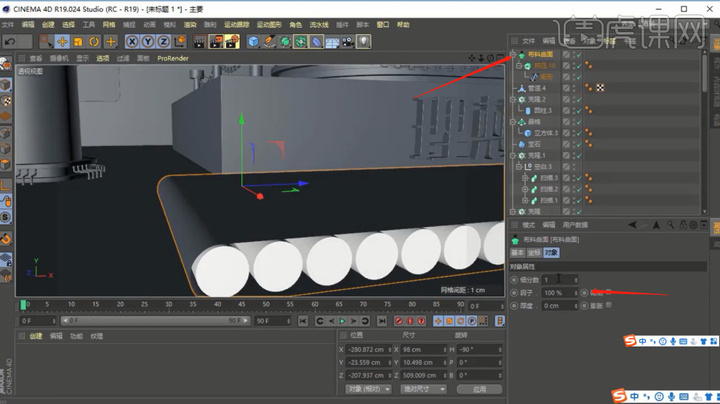Open the 创建 main menu
The height and width of the screenshot is (404, 720).
pyautogui.click(x=48, y=25)
